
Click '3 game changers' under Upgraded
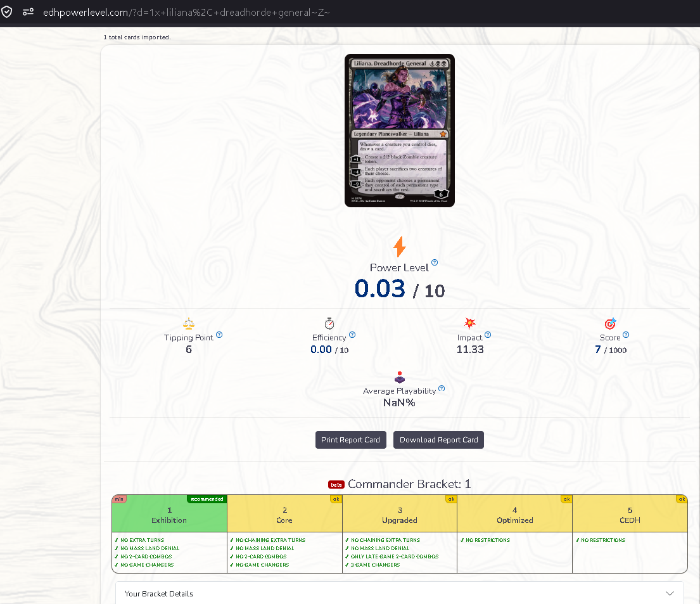376,565
